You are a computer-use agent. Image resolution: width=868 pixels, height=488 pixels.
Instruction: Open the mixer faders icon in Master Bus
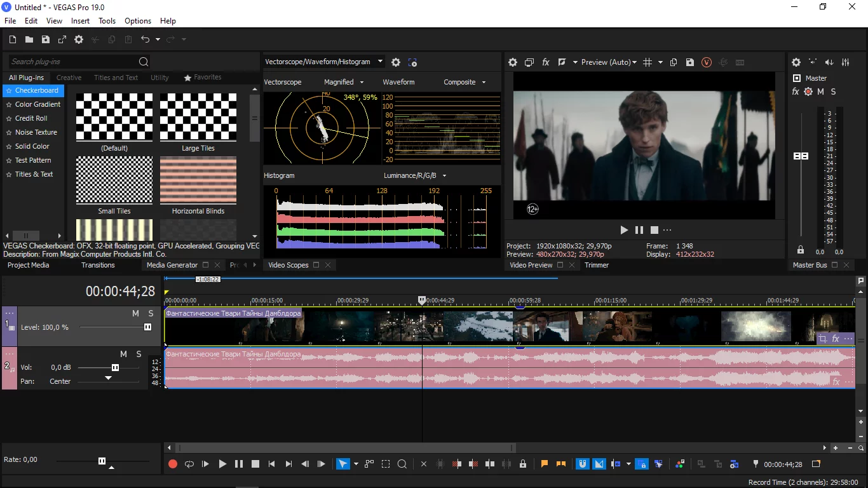tap(846, 62)
